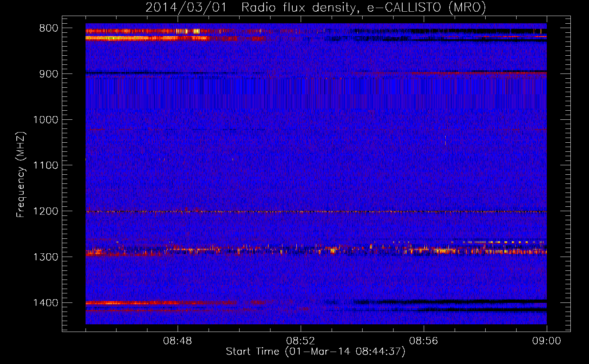Viewport: 589px width, 364px height.
Task: Click the '08:48' time axis label
Action: click(x=178, y=341)
